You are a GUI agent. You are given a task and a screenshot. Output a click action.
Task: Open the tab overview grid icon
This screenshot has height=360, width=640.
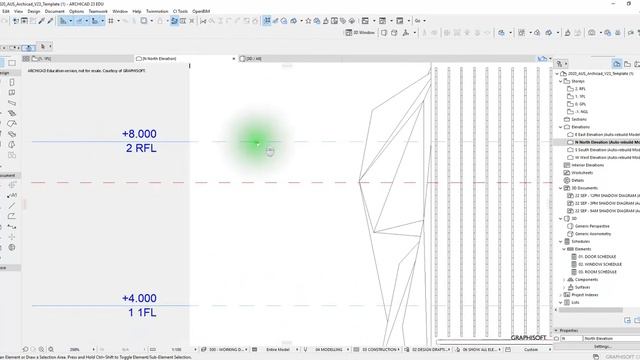tap(26, 59)
